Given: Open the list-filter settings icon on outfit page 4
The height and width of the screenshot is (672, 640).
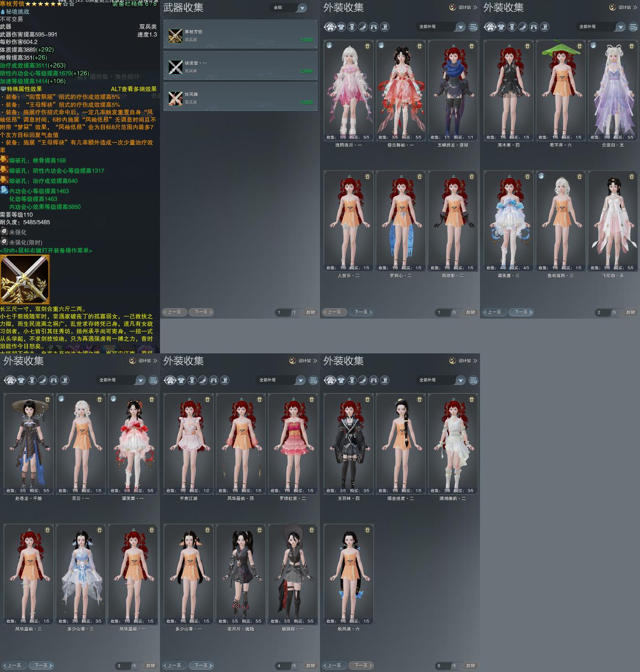Looking at the screenshot, I should pyautogui.click(x=313, y=380).
